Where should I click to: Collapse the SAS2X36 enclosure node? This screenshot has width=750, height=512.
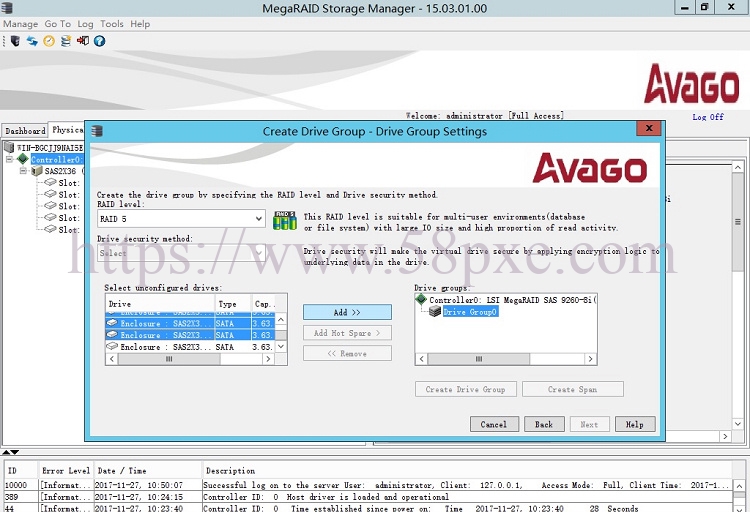coord(23,170)
